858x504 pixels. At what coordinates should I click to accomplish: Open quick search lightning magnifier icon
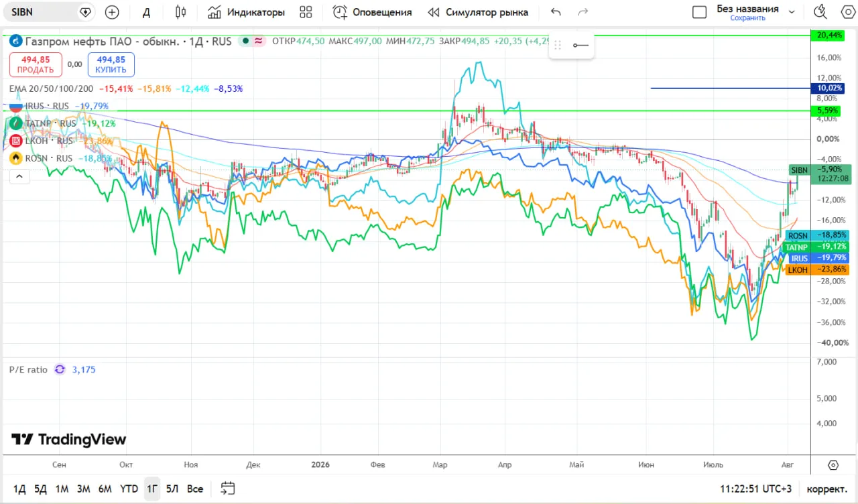click(x=820, y=12)
